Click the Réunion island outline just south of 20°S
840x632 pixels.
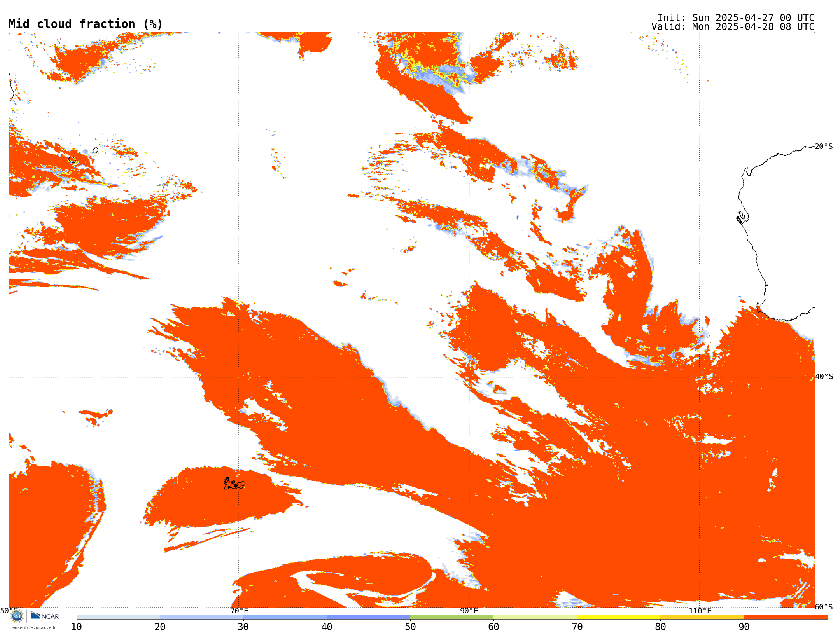coord(72,160)
